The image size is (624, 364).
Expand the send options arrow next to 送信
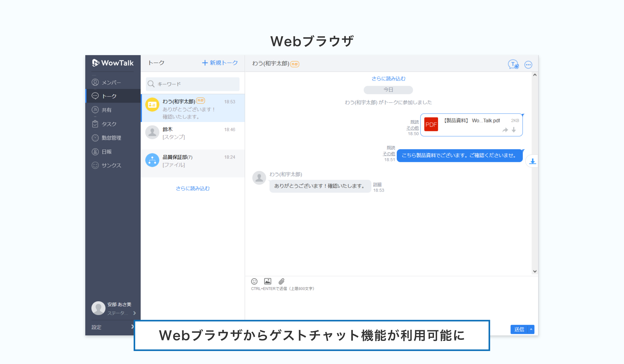point(531,329)
